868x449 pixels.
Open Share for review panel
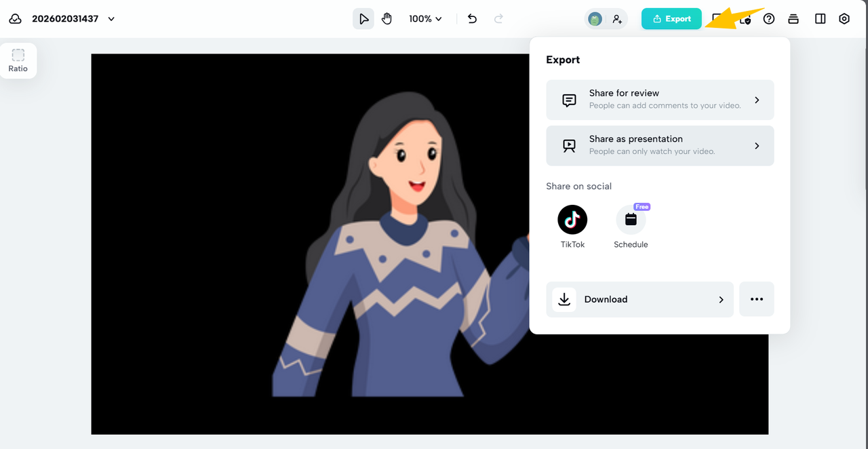659,100
